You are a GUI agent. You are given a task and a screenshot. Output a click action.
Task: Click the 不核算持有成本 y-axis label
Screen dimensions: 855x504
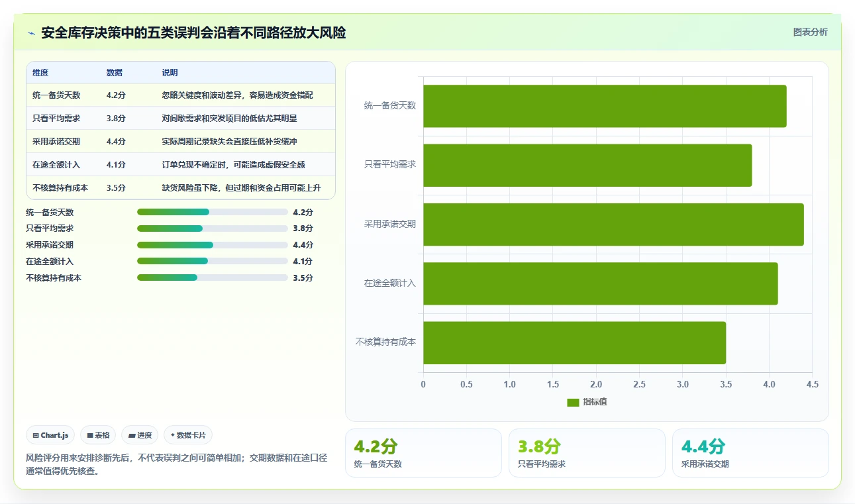(x=386, y=342)
